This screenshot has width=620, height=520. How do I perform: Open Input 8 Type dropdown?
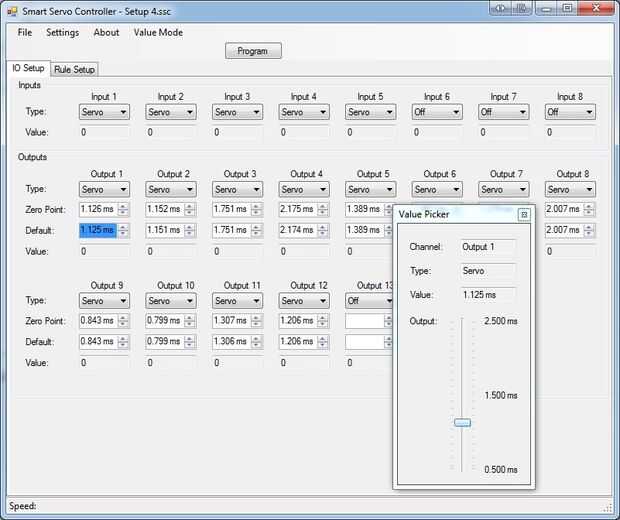pyautogui.click(x=570, y=112)
